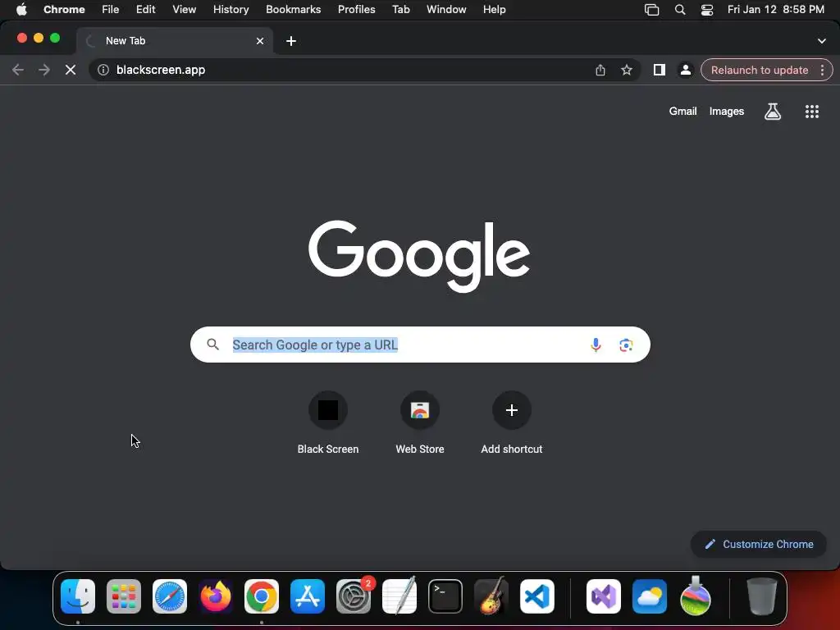
Task: View site information icon in address bar
Action: pyautogui.click(x=103, y=70)
